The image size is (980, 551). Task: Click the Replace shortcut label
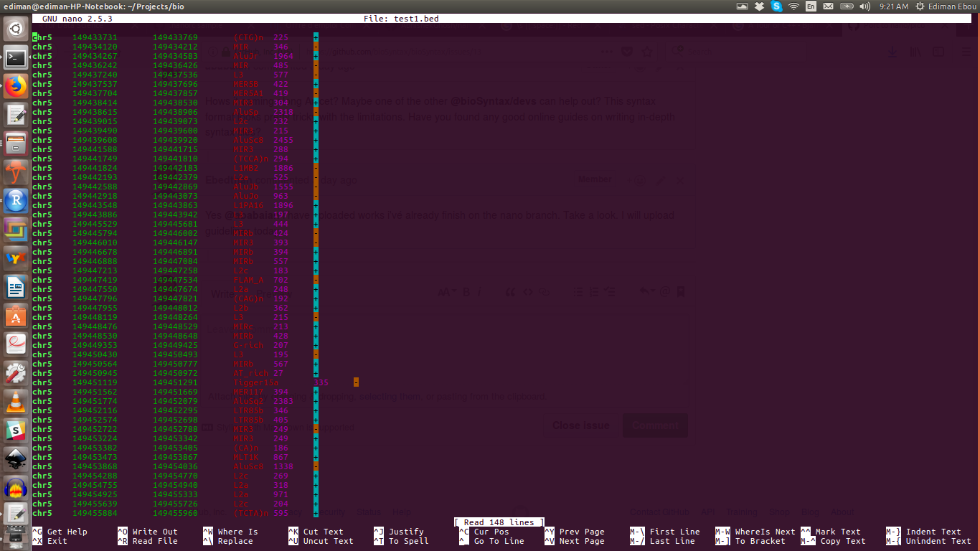235,541
